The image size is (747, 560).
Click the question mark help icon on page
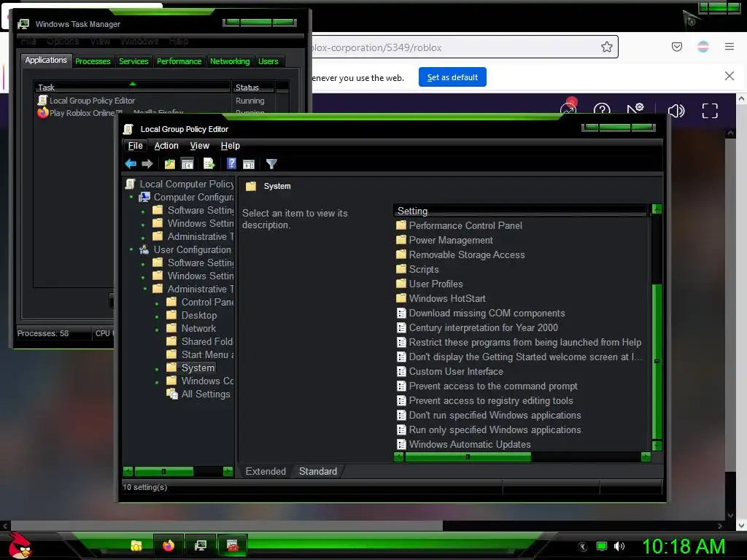tap(602, 111)
